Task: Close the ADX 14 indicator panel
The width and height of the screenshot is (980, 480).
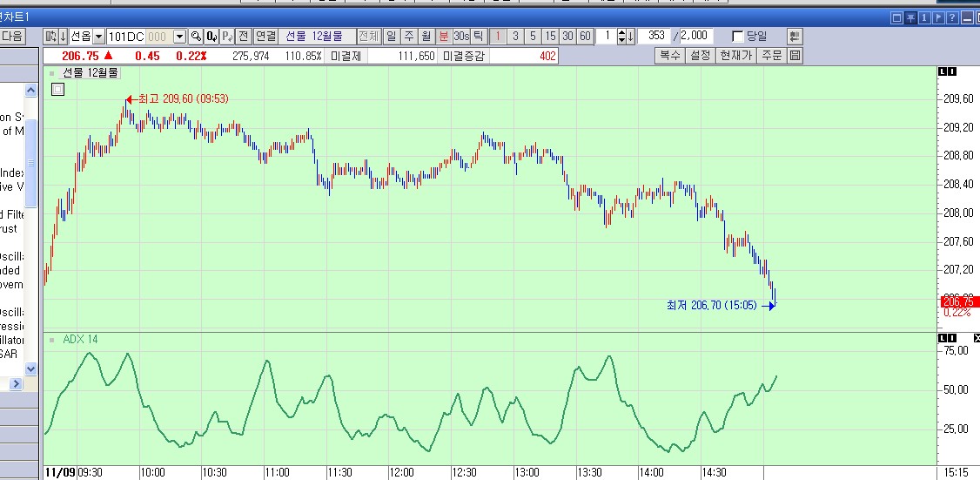Action: tap(976, 338)
